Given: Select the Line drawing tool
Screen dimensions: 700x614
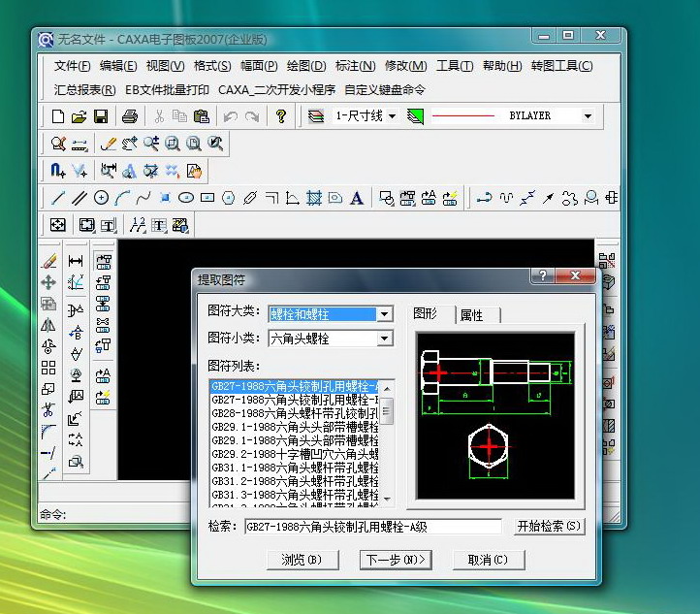Looking at the screenshot, I should tap(58, 198).
